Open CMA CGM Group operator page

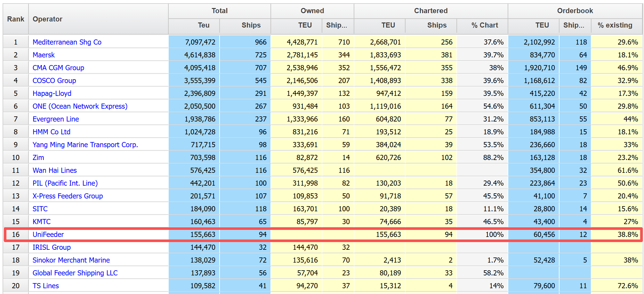tap(58, 68)
